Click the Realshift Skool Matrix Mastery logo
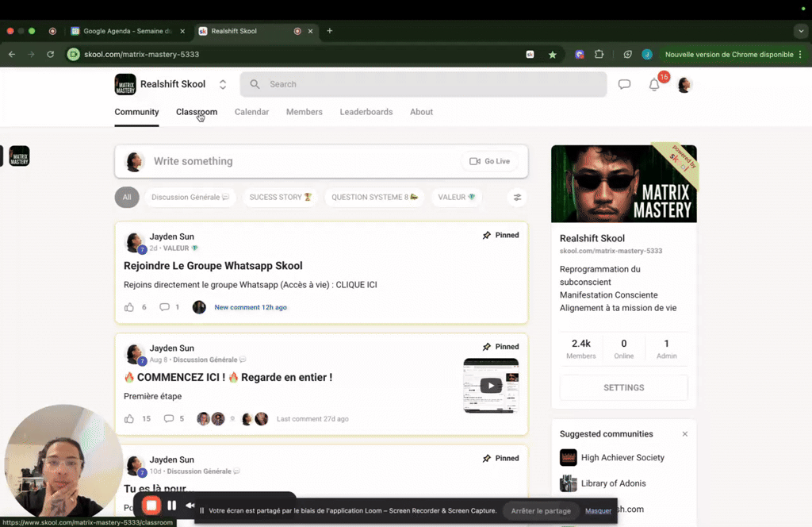812x527 pixels. click(x=125, y=84)
